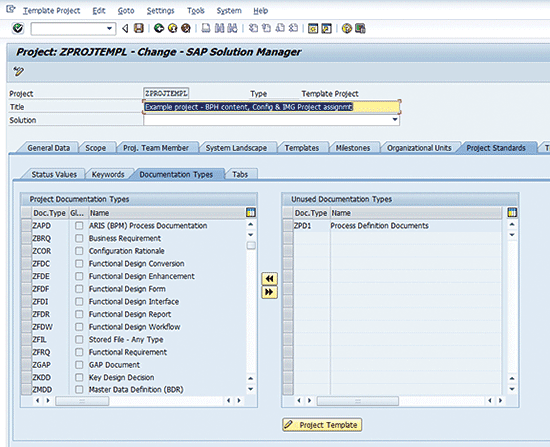Go to First Page icon

click(253, 28)
